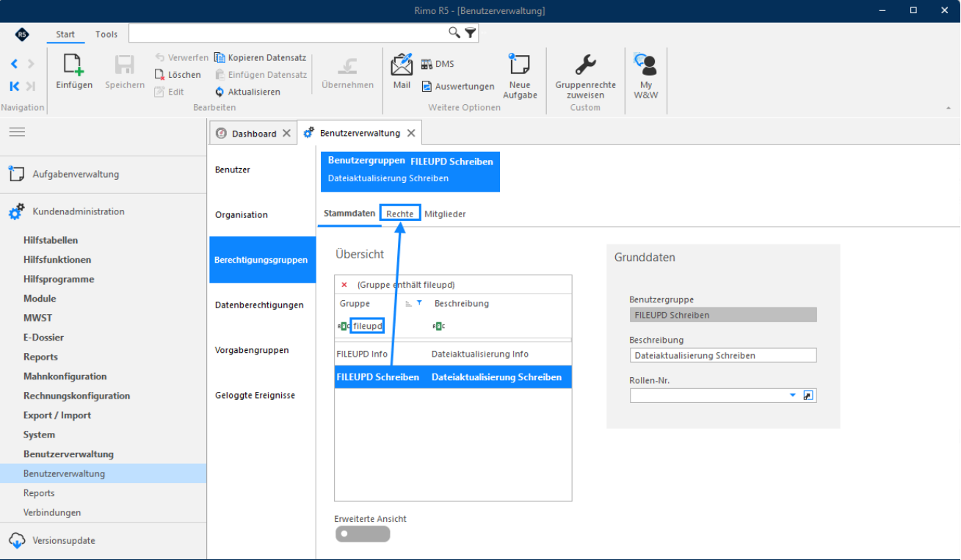The width and height of the screenshot is (961, 560).
Task: Open the DMS ribbon item
Action: tap(438, 64)
